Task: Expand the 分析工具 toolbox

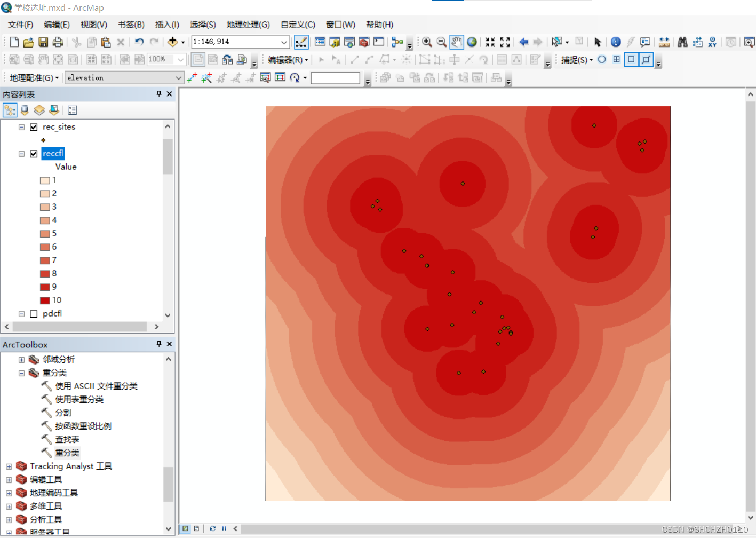Action: coord(9,520)
